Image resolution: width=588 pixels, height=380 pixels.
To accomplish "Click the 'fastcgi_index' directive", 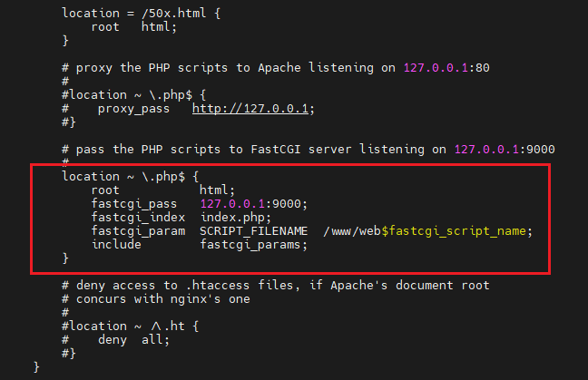I will [138, 218].
